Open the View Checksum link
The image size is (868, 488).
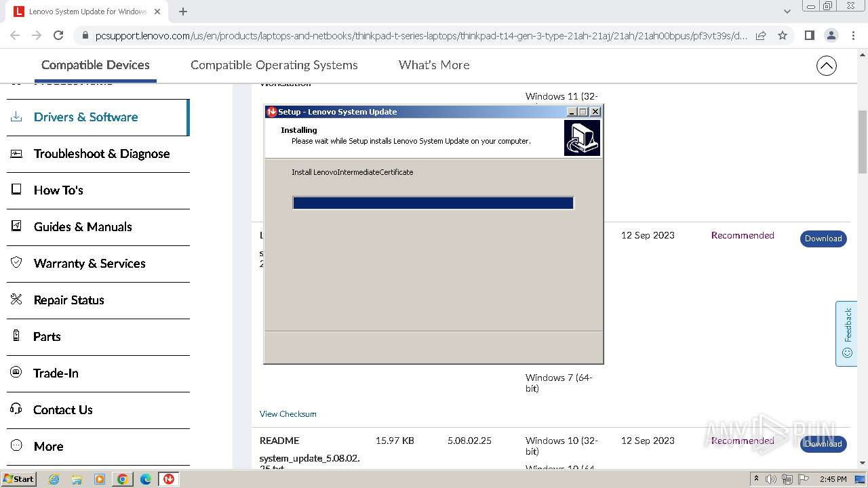click(288, 413)
